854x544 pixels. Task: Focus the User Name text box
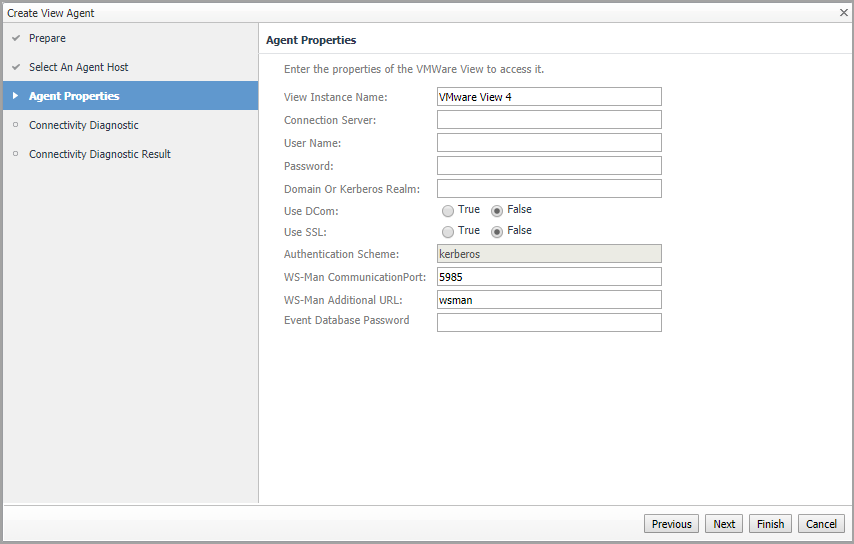pyautogui.click(x=549, y=143)
